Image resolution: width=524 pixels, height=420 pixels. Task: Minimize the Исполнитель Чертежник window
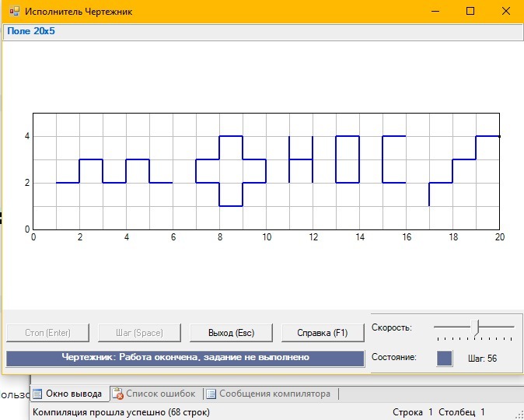pyautogui.click(x=435, y=12)
